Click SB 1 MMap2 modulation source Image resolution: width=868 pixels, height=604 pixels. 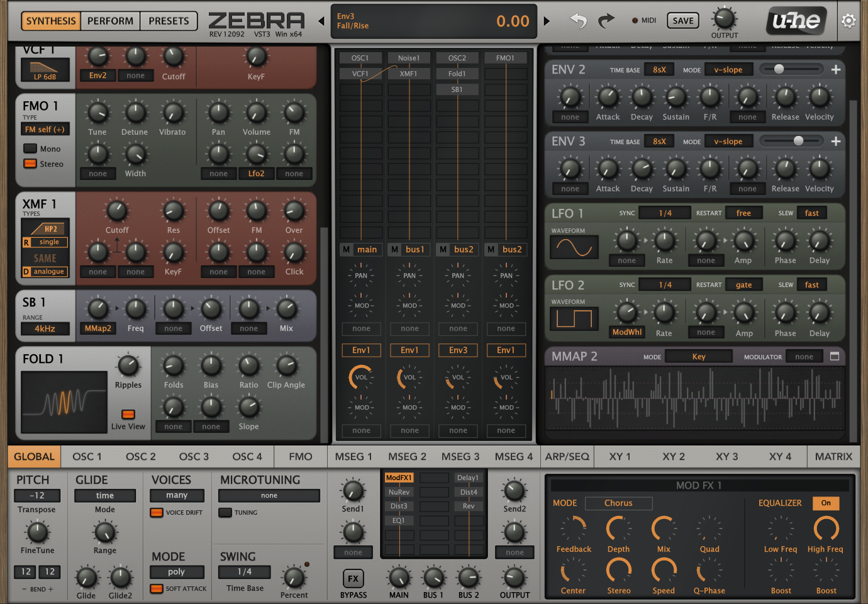(x=98, y=328)
